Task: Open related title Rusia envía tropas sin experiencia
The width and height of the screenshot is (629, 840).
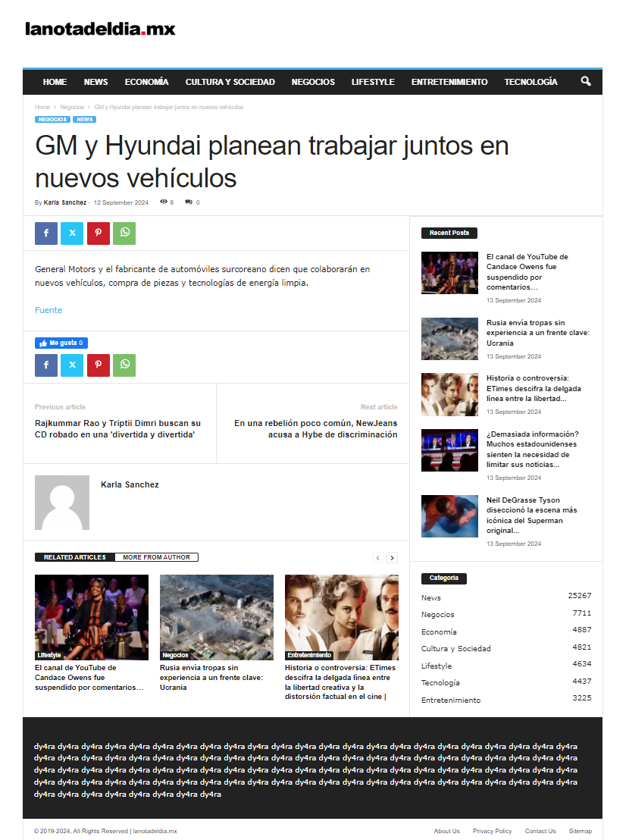Action: [211, 677]
